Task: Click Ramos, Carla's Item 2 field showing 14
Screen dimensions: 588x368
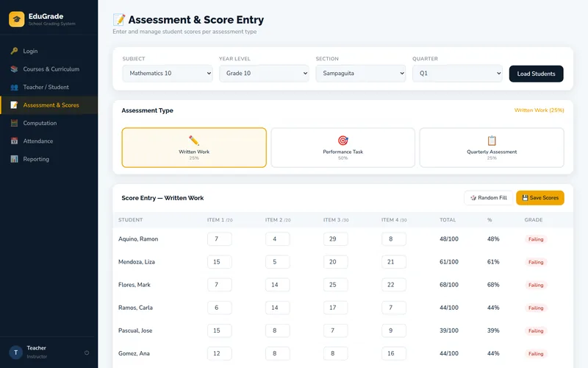Action: pos(278,308)
